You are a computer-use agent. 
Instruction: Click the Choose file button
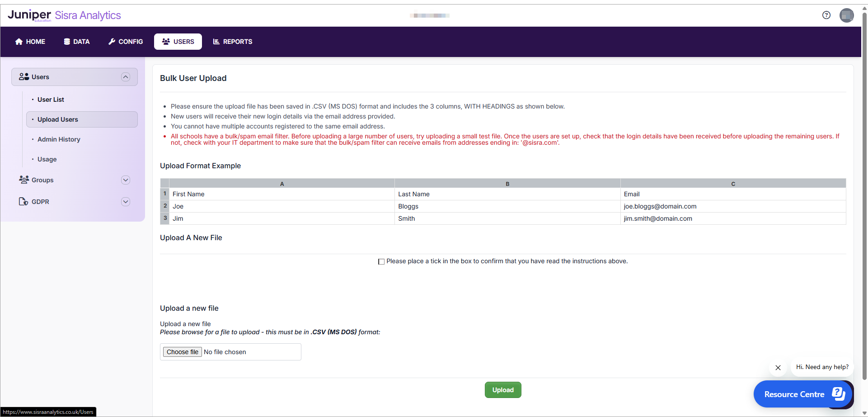pyautogui.click(x=182, y=352)
